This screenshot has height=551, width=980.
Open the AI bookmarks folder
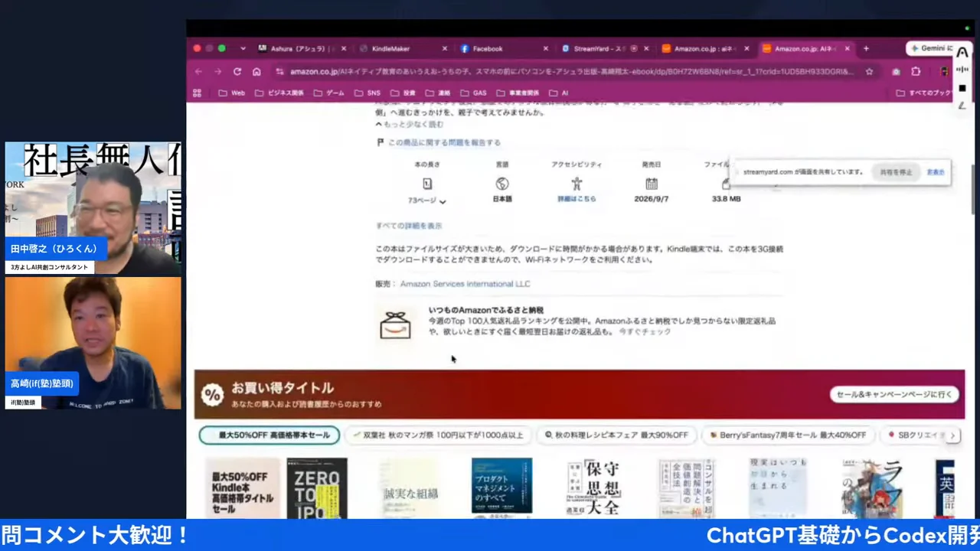coord(558,93)
